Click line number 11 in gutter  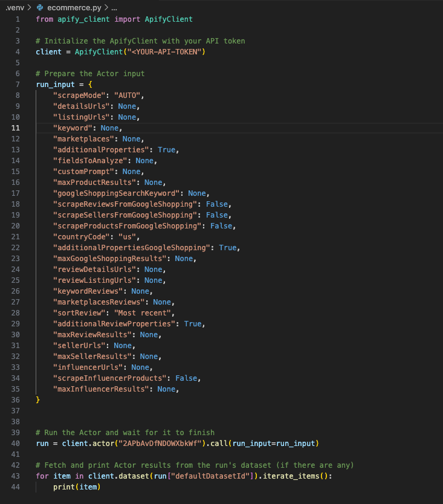pyautogui.click(x=16, y=128)
